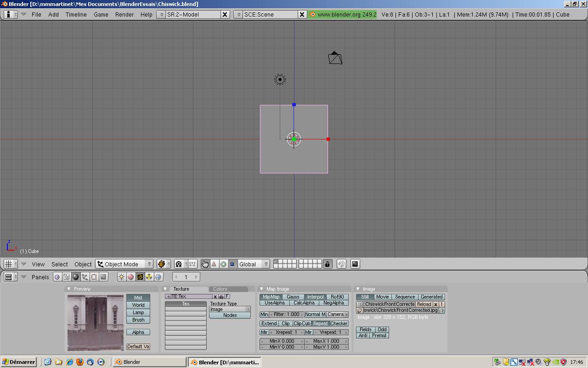The width and height of the screenshot is (588, 368).
Task: Collapse the Map Image panel triangle
Action: coord(261,289)
